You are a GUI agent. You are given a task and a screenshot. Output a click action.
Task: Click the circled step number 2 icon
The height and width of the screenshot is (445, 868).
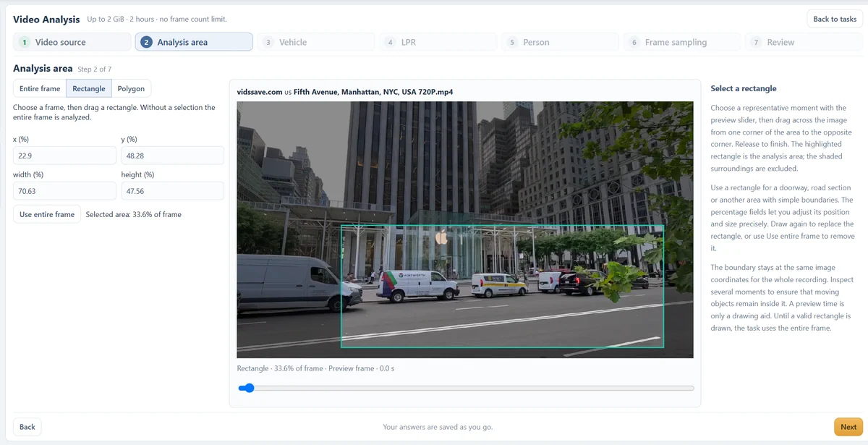coord(146,42)
